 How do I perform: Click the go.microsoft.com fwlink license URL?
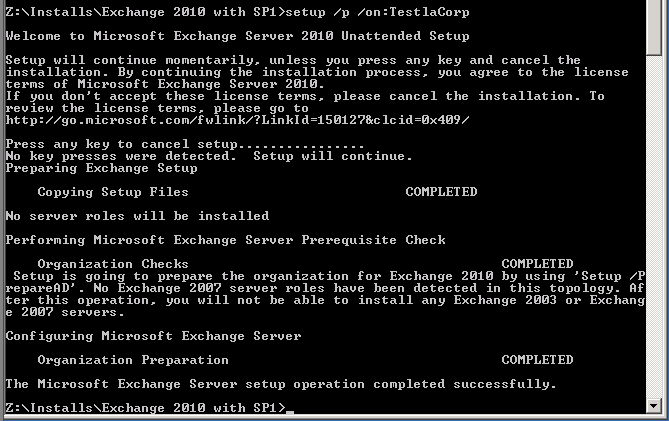237,120
